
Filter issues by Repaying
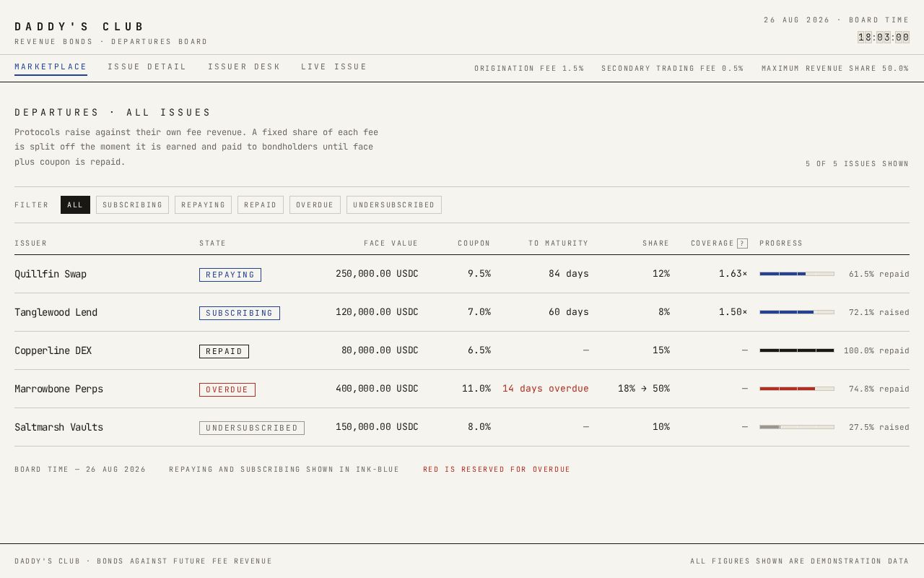click(203, 205)
